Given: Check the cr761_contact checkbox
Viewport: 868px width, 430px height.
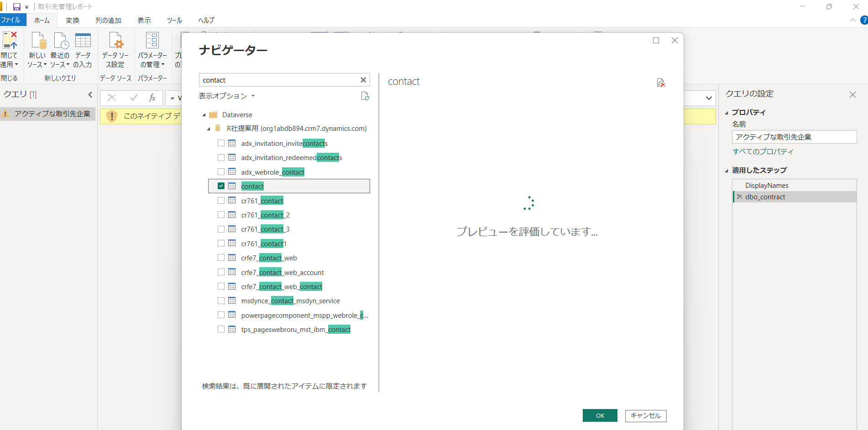Looking at the screenshot, I should [x=221, y=201].
